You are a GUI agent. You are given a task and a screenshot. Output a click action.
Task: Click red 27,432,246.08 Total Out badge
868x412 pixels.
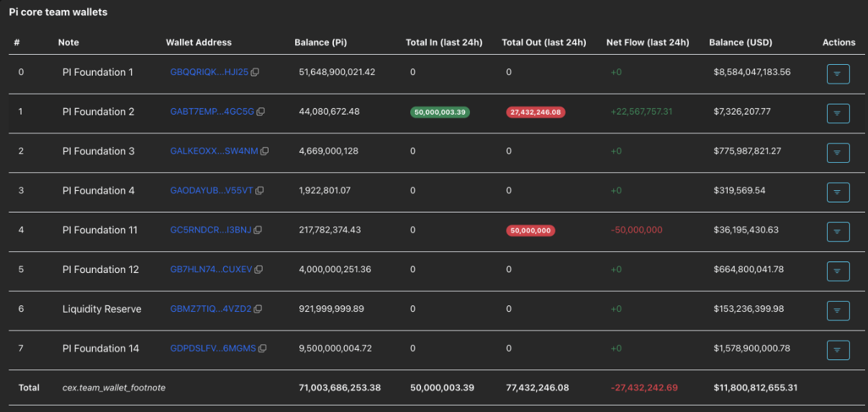click(535, 112)
